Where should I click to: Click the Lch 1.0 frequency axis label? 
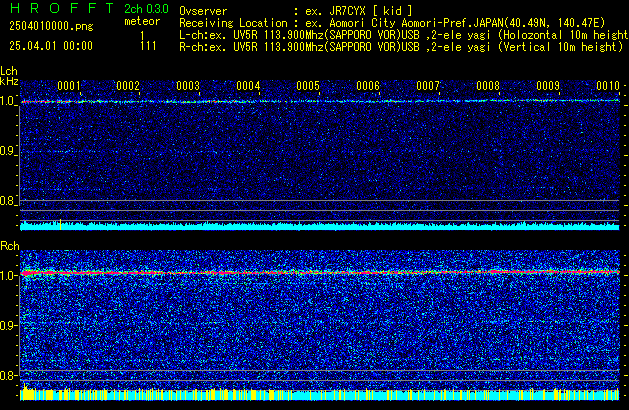click(x=8, y=101)
